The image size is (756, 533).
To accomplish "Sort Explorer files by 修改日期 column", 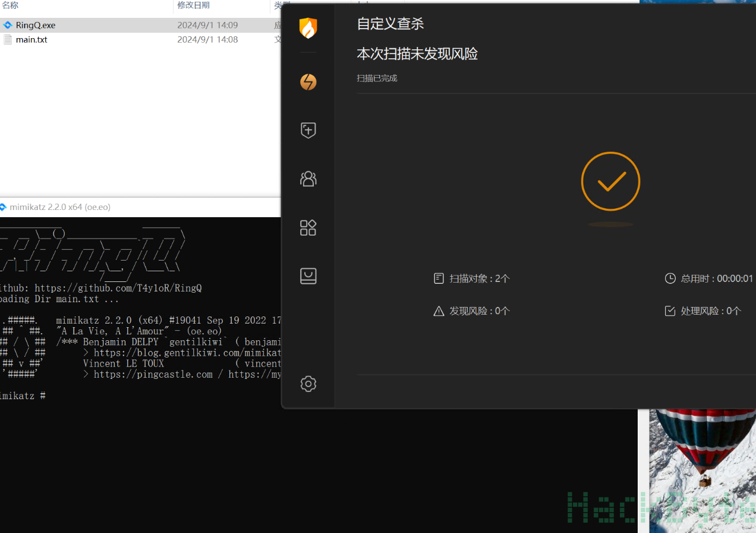I will point(193,5).
